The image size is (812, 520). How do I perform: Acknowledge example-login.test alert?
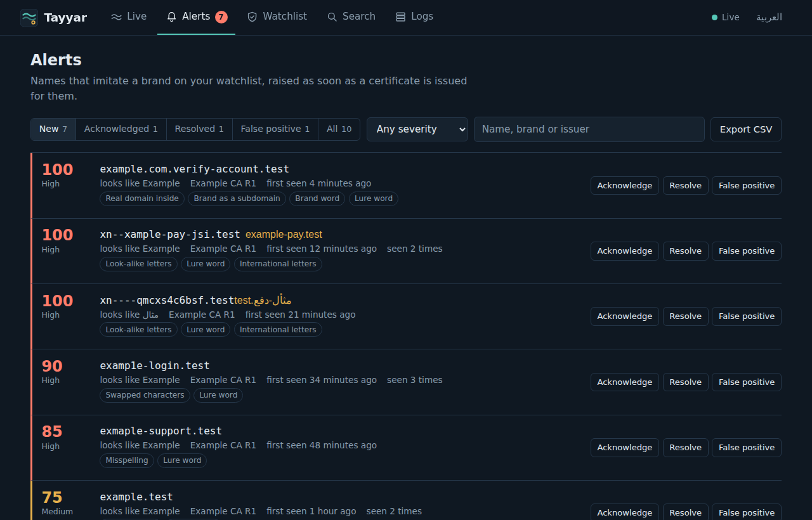(625, 382)
